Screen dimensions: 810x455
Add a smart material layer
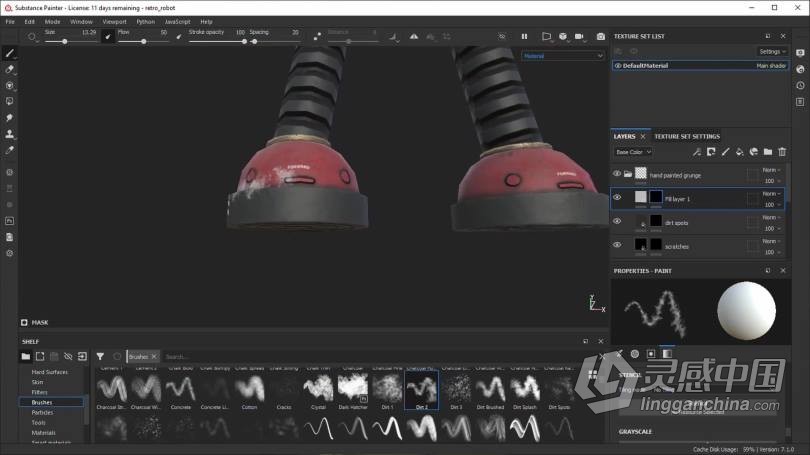click(x=754, y=152)
